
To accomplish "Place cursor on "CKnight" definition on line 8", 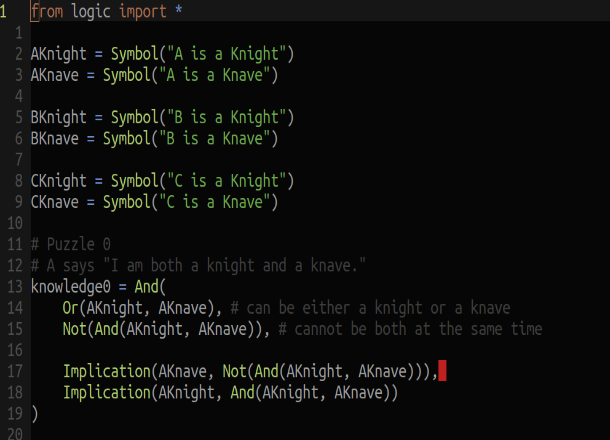I will [62, 181].
